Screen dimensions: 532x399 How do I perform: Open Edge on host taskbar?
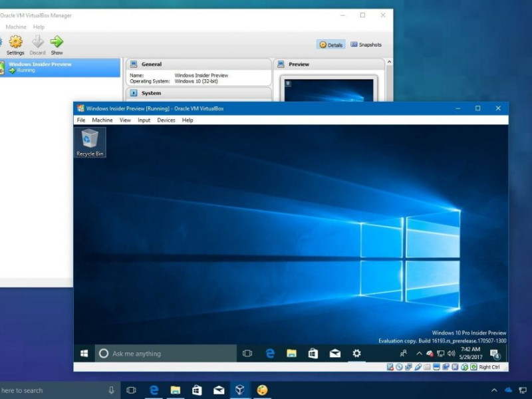point(154,390)
